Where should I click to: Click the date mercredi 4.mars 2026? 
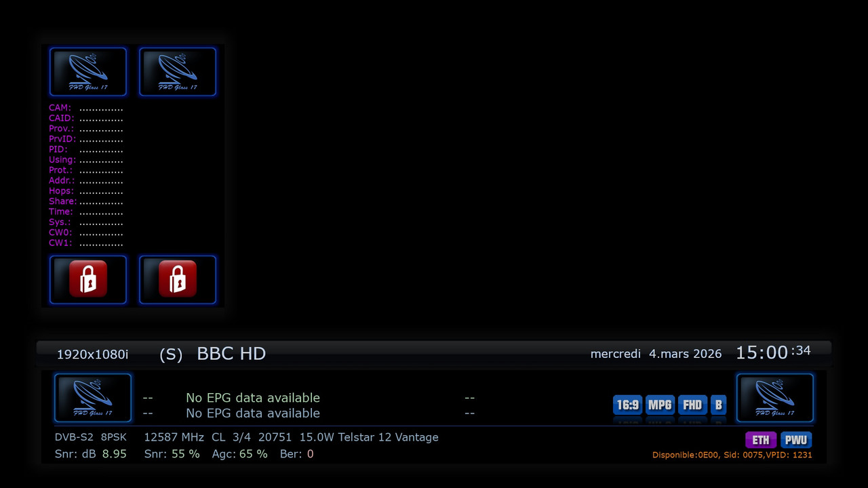tap(656, 354)
